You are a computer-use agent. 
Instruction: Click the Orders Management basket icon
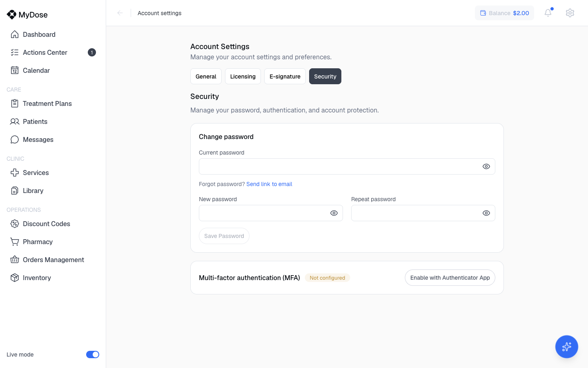15,260
